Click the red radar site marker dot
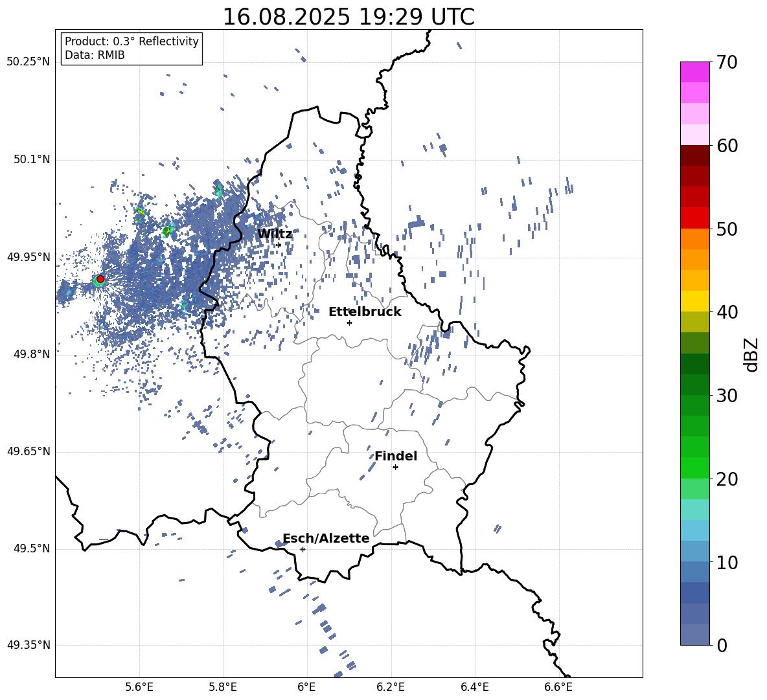767x700 pixels. coord(100,279)
